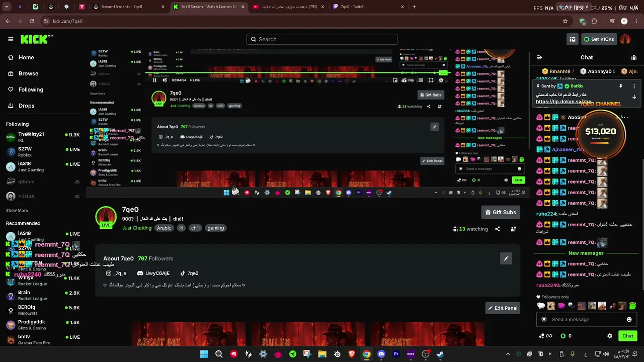The width and height of the screenshot is (644, 362).
Task: Open BEROiq Minecraft channel in Recommended
Action: click(x=43, y=310)
